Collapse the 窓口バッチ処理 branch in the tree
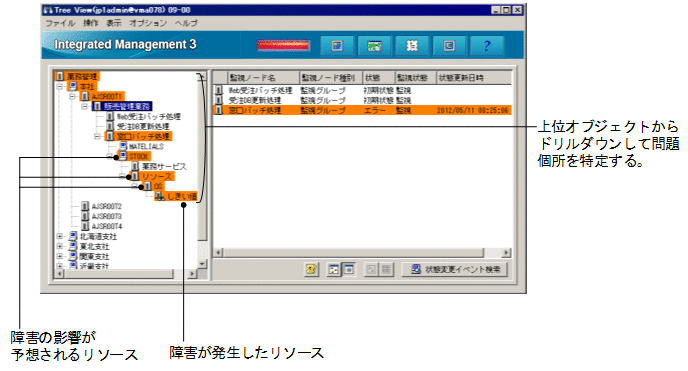This screenshot has width=688, height=371. click(97, 136)
